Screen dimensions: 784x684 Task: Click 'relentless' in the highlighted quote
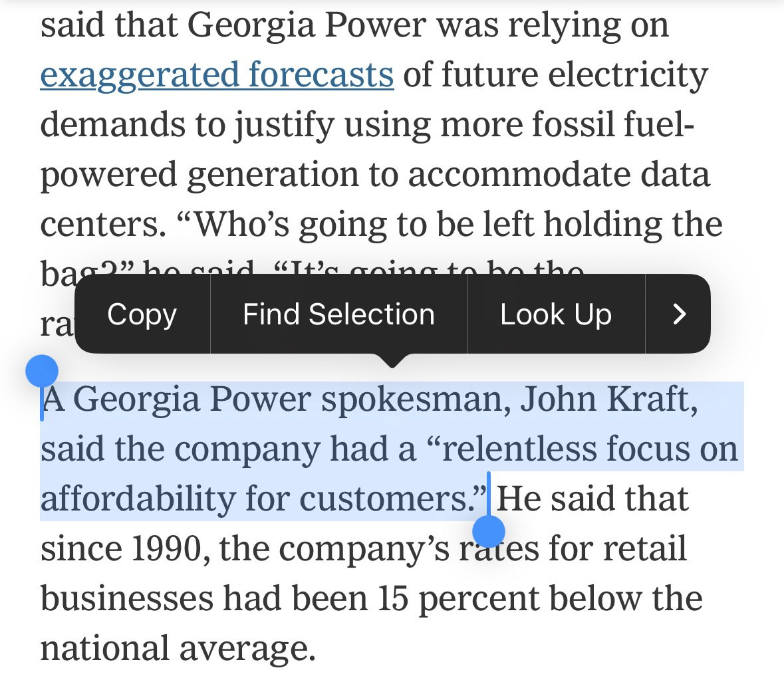(518, 448)
